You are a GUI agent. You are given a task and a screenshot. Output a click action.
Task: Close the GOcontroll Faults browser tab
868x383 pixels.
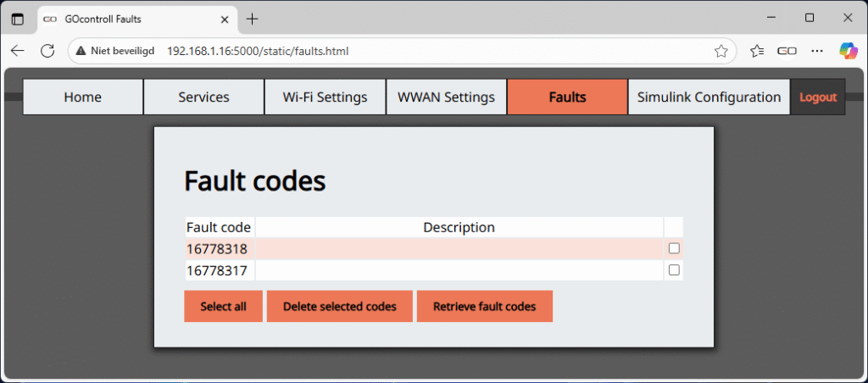pyautogui.click(x=224, y=19)
